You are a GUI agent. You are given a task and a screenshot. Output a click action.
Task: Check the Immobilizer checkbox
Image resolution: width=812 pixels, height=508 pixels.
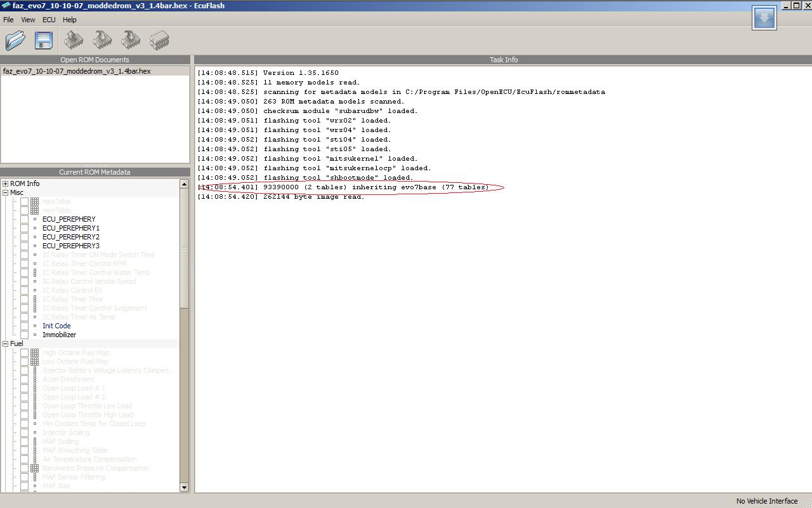click(x=24, y=335)
